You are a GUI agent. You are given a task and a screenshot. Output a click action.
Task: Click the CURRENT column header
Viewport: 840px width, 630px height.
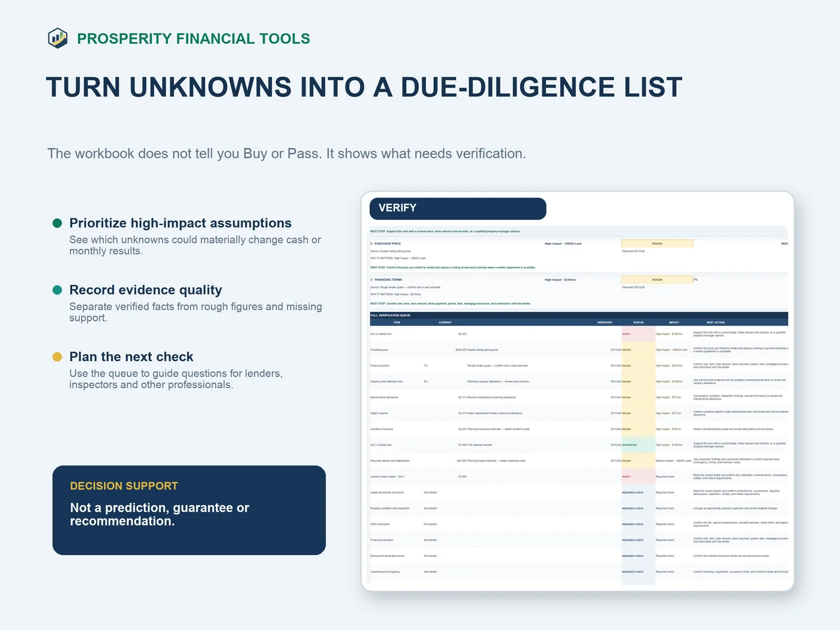(445, 322)
